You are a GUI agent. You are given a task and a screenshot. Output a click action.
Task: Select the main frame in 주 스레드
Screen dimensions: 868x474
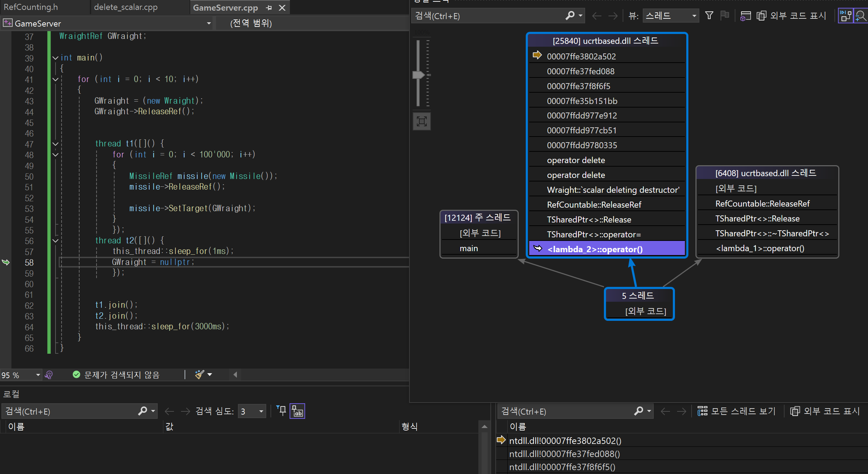point(479,248)
